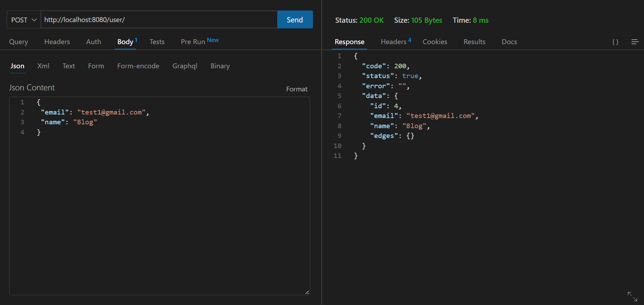Select the Binary body type
This screenshot has height=305, width=644.
pos(220,66)
